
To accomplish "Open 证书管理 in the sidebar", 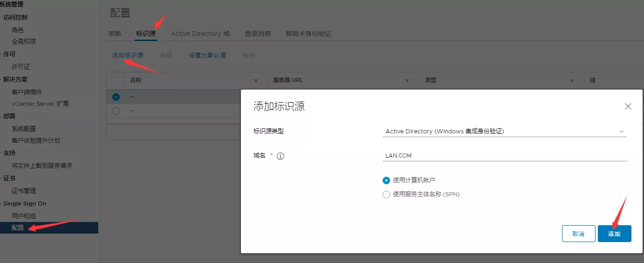I will coord(24,191).
